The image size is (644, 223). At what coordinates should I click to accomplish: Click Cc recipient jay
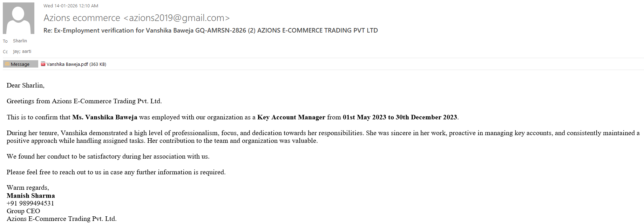click(x=16, y=51)
